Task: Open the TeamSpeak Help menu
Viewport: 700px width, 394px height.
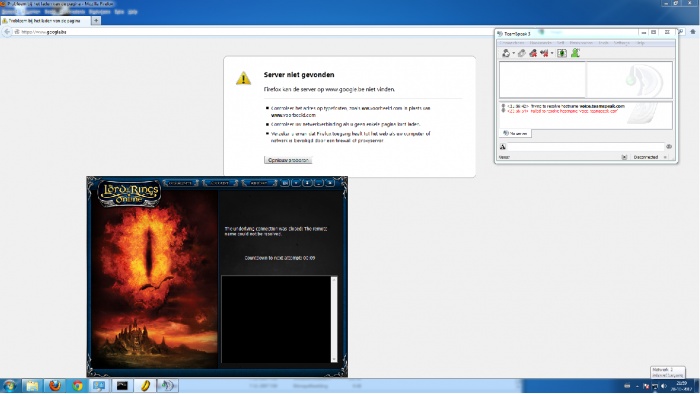Action: [641, 43]
